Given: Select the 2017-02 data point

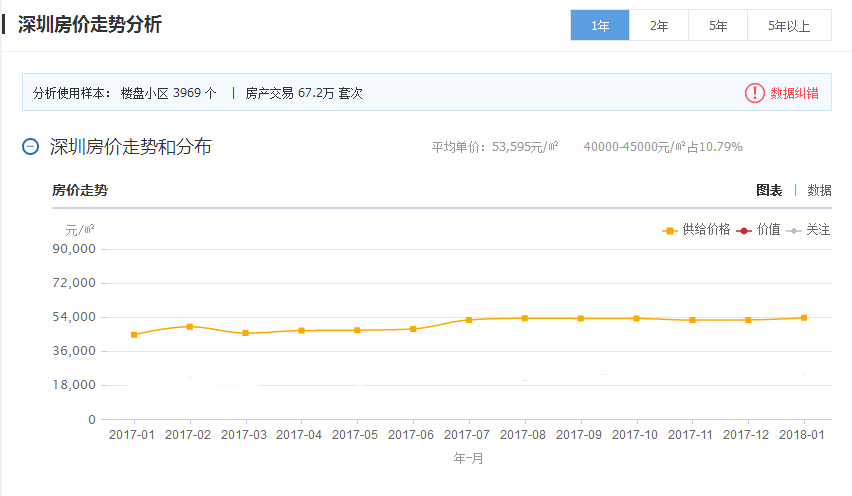Looking at the screenshot, I should point(190,327).
